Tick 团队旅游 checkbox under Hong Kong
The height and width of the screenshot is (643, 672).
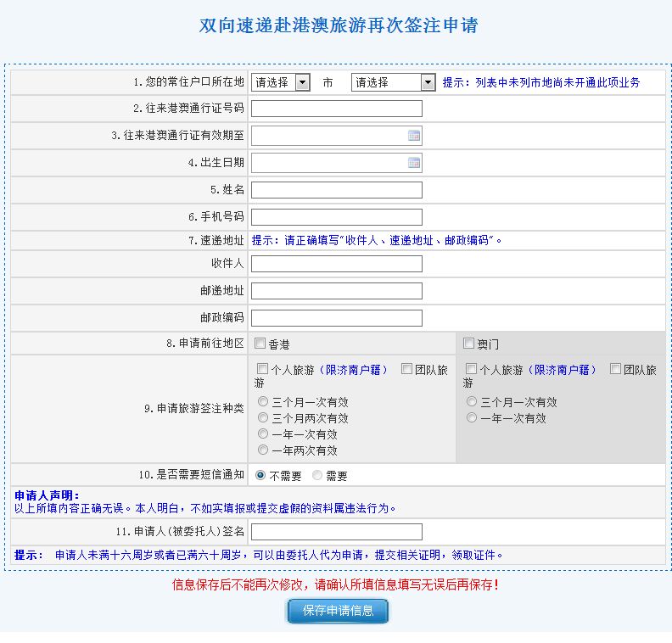click(x=406, y=369)
